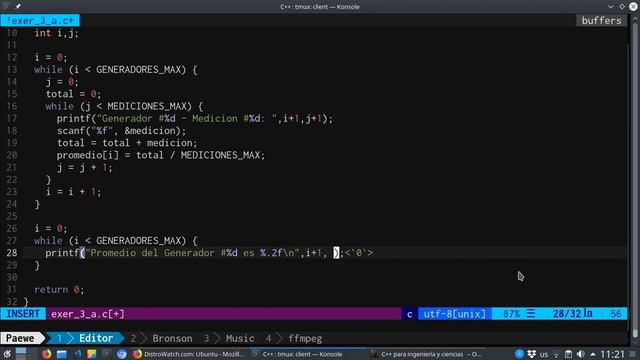This screenshot has height=360, width=640.
Task: Click the blue clock tray icon
Action: click(x=519, y=354)
